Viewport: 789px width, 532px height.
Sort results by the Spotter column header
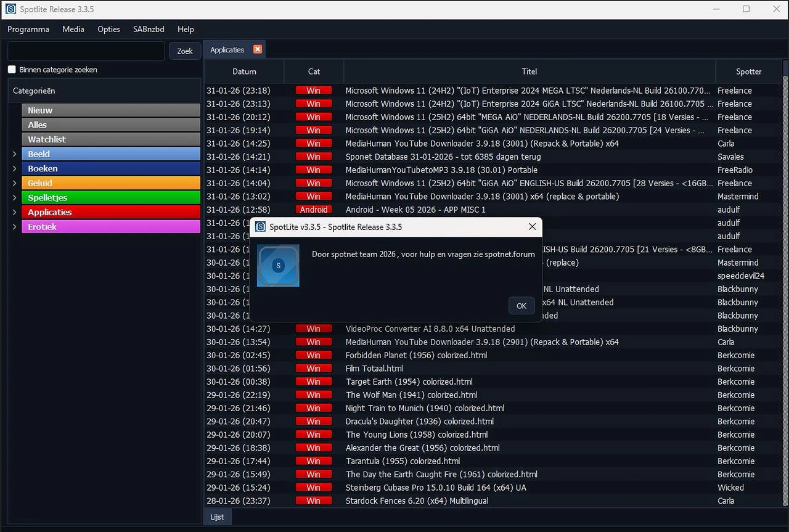pyautogui.click(x=748, y=72)
